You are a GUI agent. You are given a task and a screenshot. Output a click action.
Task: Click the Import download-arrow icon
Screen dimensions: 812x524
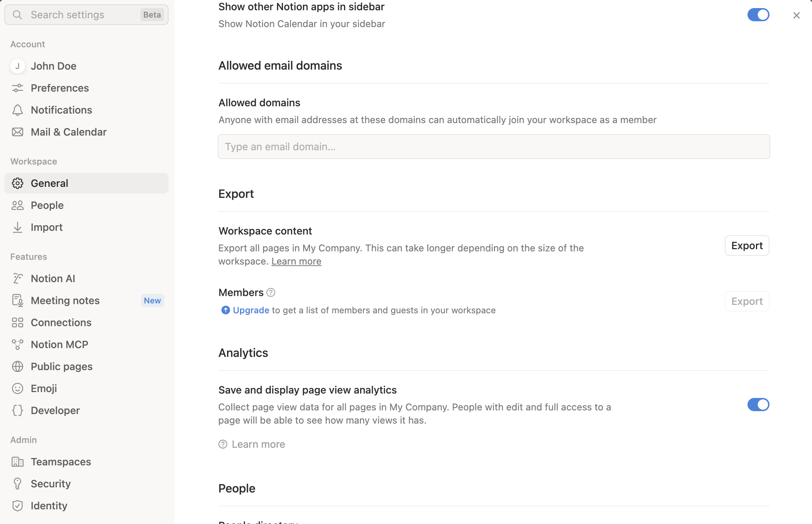[18, 227]
